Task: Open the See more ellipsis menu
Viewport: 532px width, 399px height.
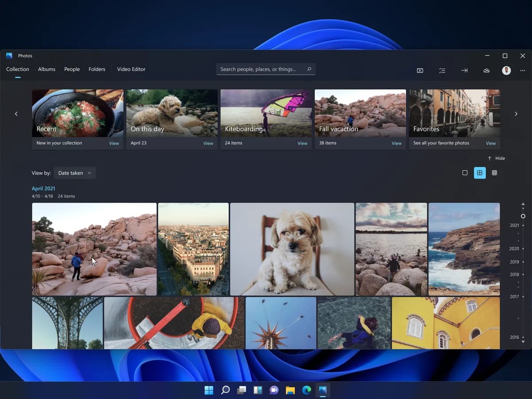Action: [x=523, y=70]
